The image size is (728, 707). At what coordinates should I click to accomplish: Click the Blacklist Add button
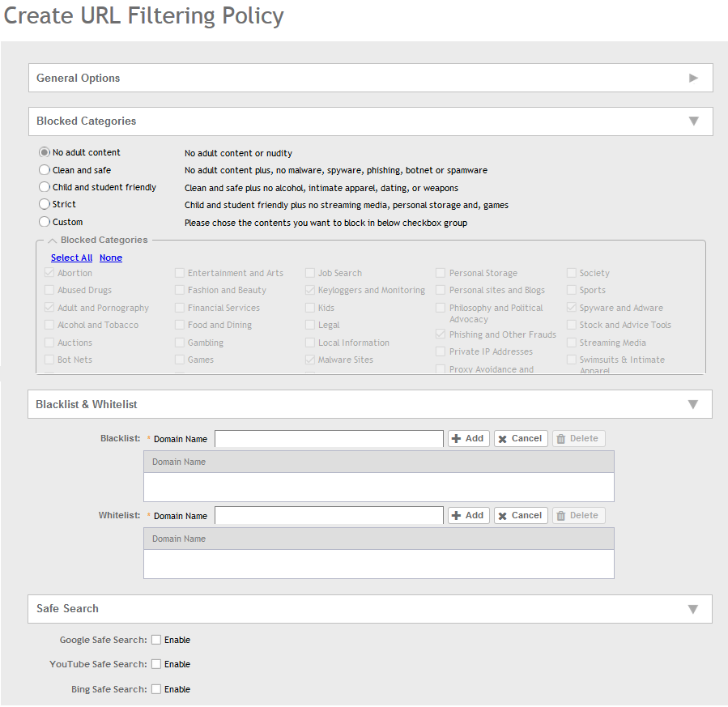pyautogui.click(x=468, y=438)
